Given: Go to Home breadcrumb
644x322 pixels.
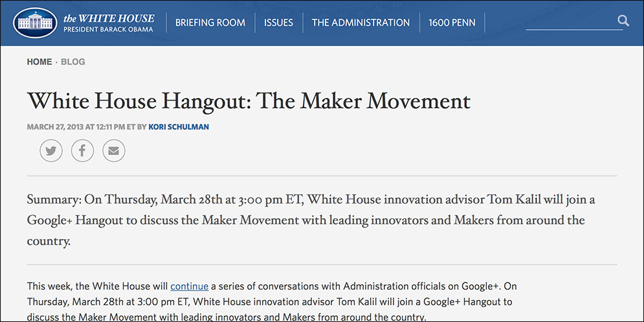Looking at the screenshot, I should click(39, 62).
